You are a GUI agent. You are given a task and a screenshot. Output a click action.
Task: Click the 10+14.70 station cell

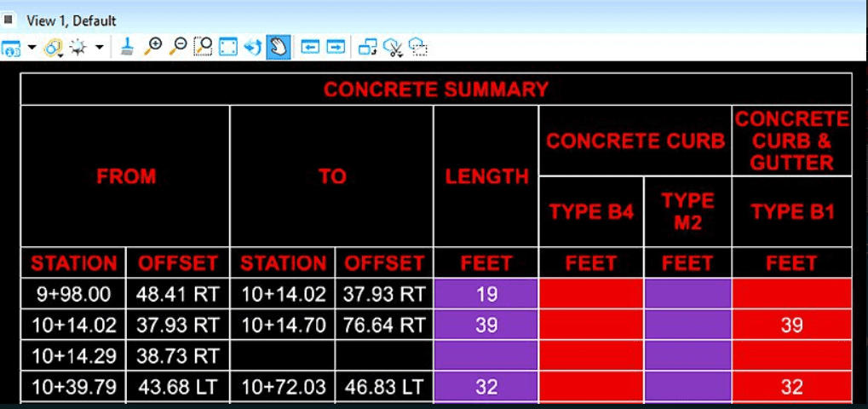click(284, 325)
